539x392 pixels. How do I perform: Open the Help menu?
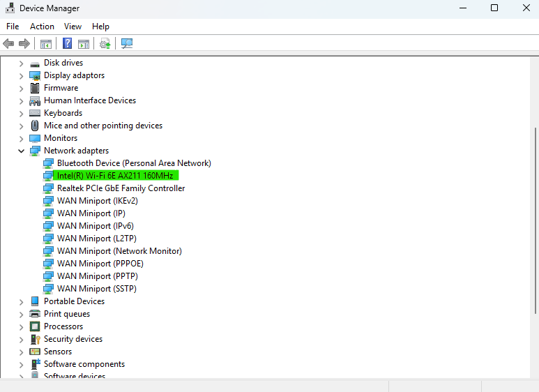[x=100, y=27]
